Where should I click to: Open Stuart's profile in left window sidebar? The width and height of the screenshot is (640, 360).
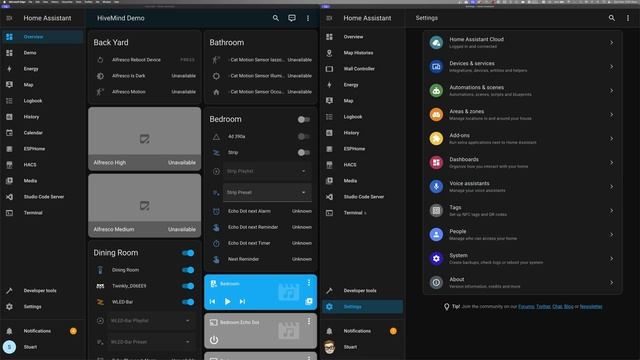tap(43, 347)
